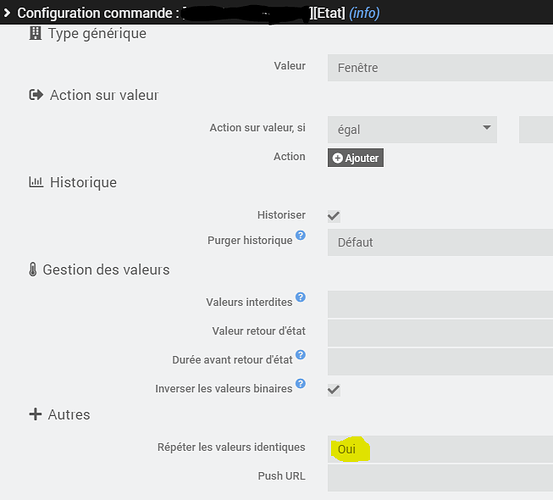Image resolution: width=553 pixels, height=500 pixels.
Task: Open the égal condition dropdown
Action: tap(412, 129)
